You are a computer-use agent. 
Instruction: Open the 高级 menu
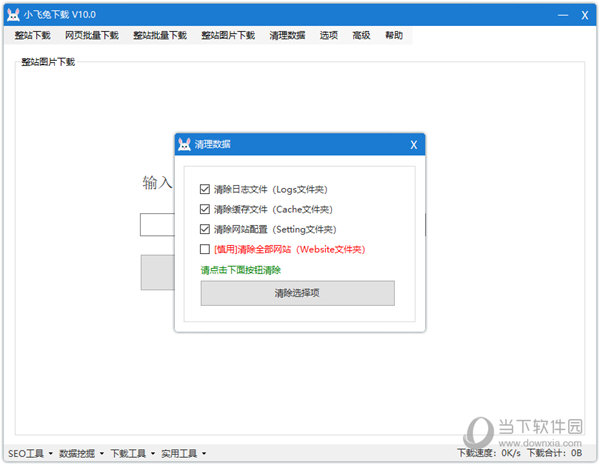coord(361,36)
